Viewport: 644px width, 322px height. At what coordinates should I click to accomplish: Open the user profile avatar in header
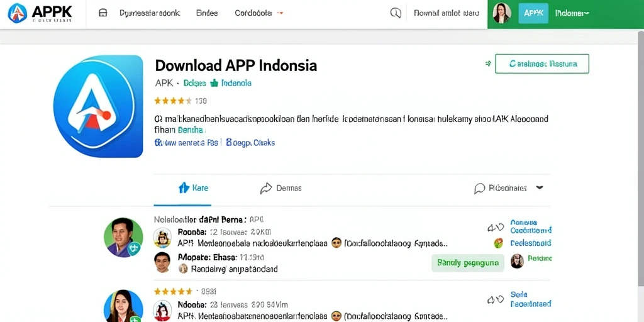pyautogui.click(x=501, y=13)
